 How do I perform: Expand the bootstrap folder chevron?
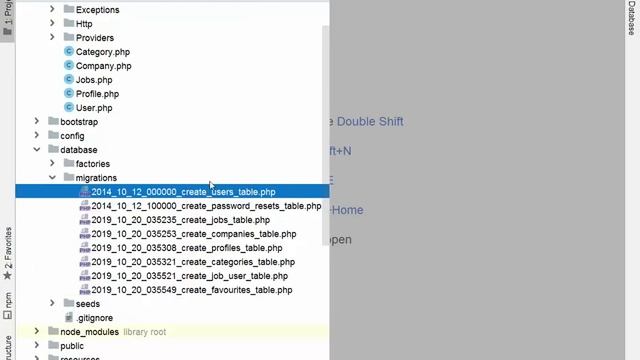[37, 121]
